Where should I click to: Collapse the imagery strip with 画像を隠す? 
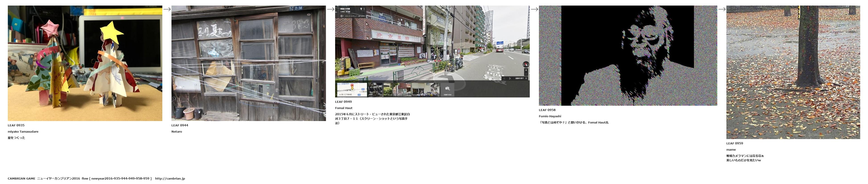(521, 78)
